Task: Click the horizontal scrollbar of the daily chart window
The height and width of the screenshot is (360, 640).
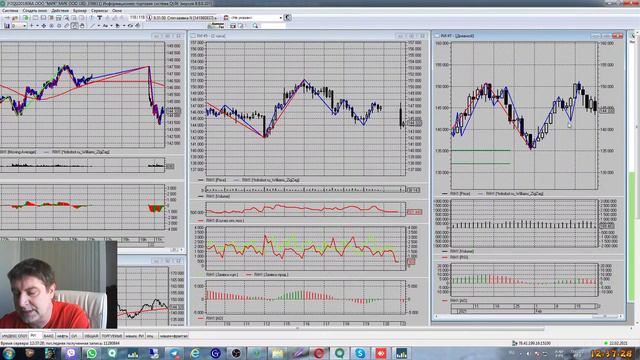Action: click(x=529, y=316)
